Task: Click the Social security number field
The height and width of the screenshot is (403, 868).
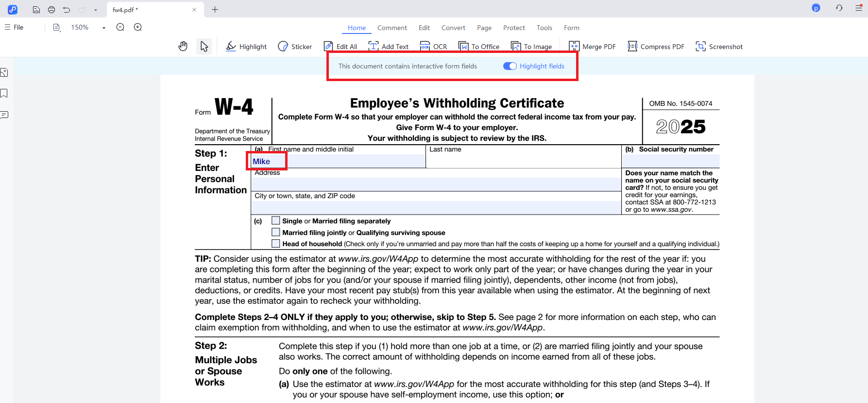Action: point(671,161)
